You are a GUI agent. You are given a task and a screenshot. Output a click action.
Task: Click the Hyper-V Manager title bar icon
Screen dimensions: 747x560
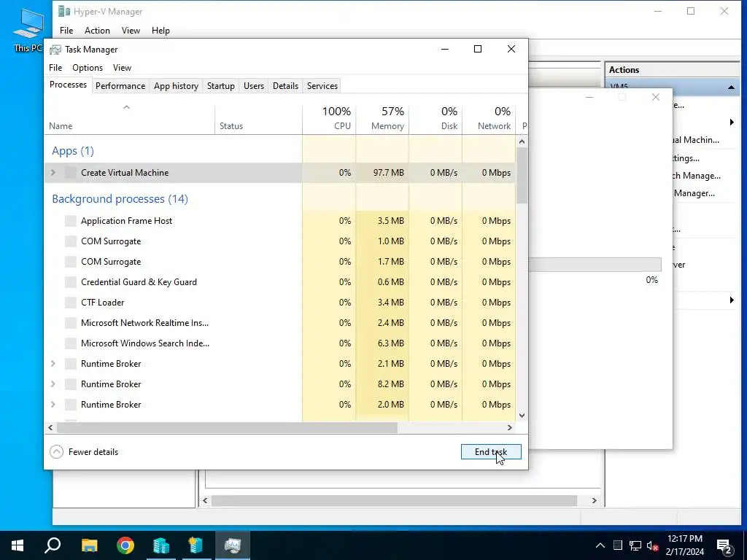(64, 11)
